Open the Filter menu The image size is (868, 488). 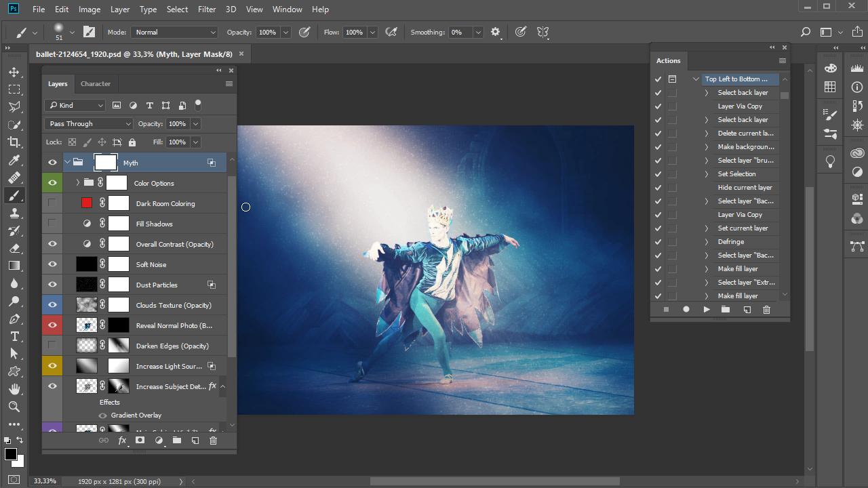[x=206, y=9]
